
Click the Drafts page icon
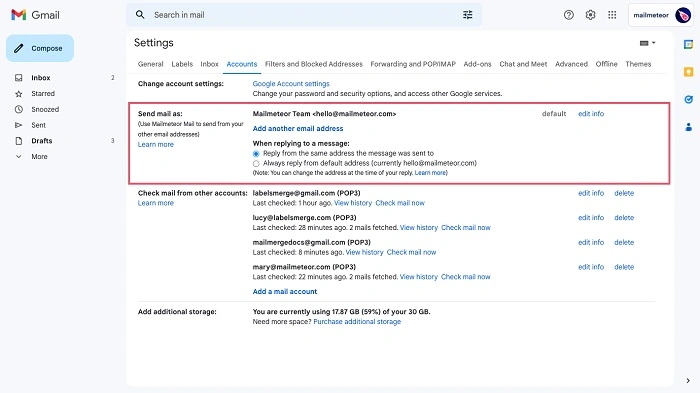click(19, 141)
